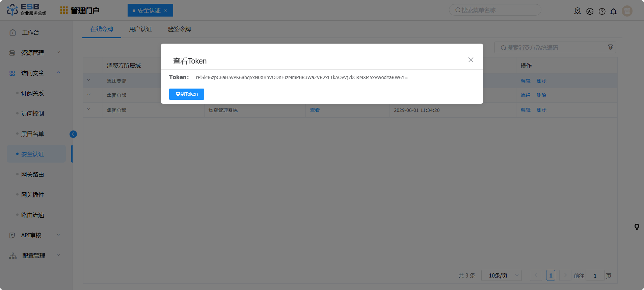Image resolution: width=644 pixels, height=290 pixels.
Task: Open the AI assistant icon
Action: [x=590, y=11]
